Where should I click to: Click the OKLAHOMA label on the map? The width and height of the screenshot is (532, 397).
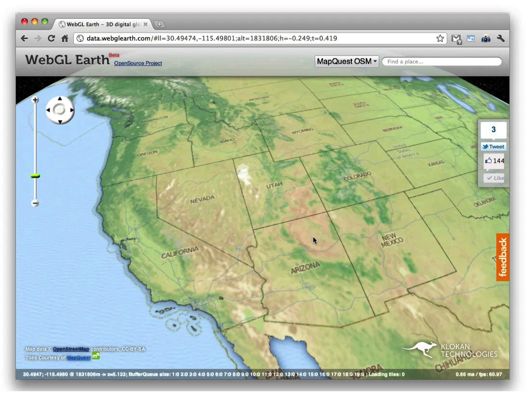484,202
